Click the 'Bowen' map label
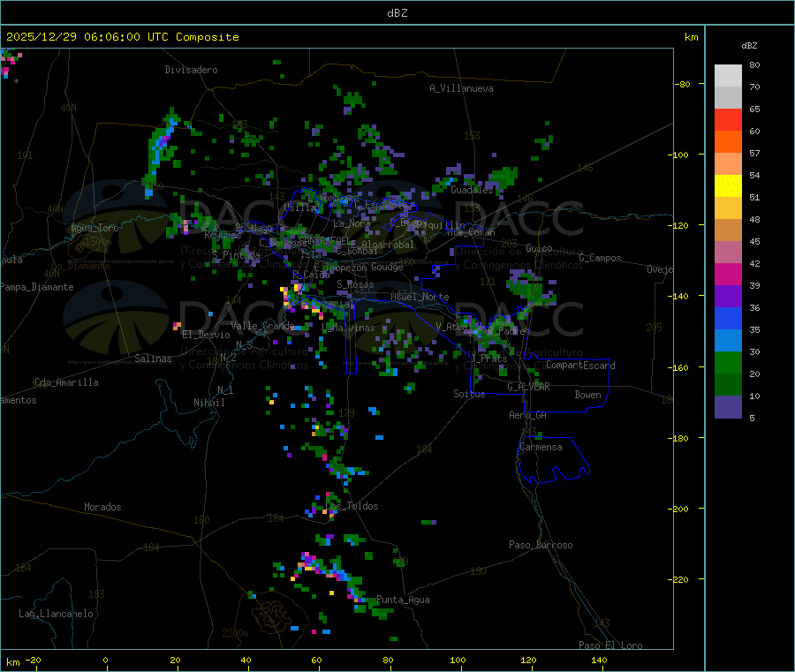This screenshot has height=672, width=795. tap(588, 395)
